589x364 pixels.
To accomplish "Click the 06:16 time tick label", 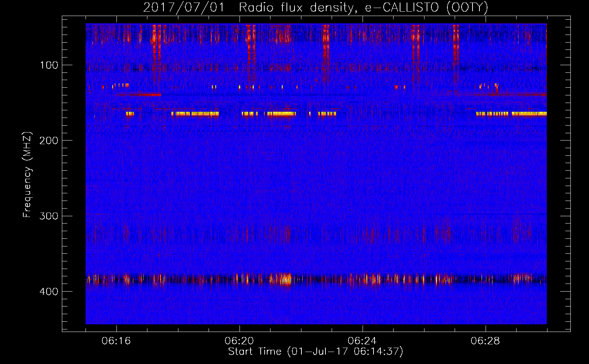I will pyautogui.click(x=116, y=341).
